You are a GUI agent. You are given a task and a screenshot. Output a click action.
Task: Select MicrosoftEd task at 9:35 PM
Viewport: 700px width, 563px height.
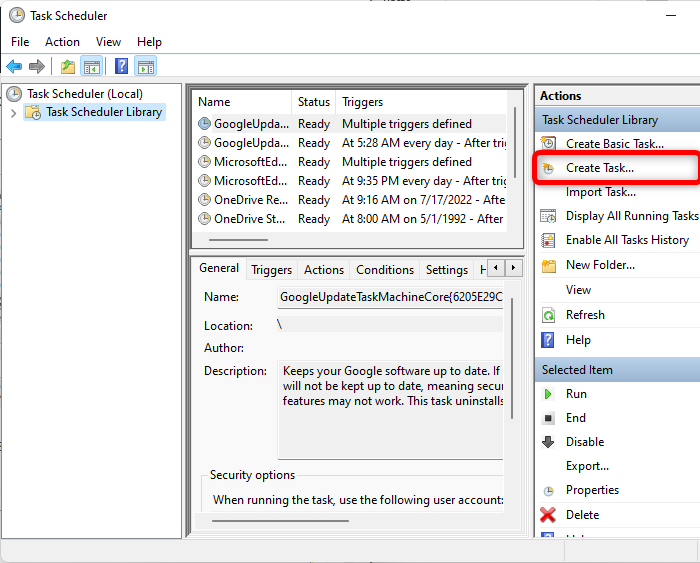coord(350,181)
